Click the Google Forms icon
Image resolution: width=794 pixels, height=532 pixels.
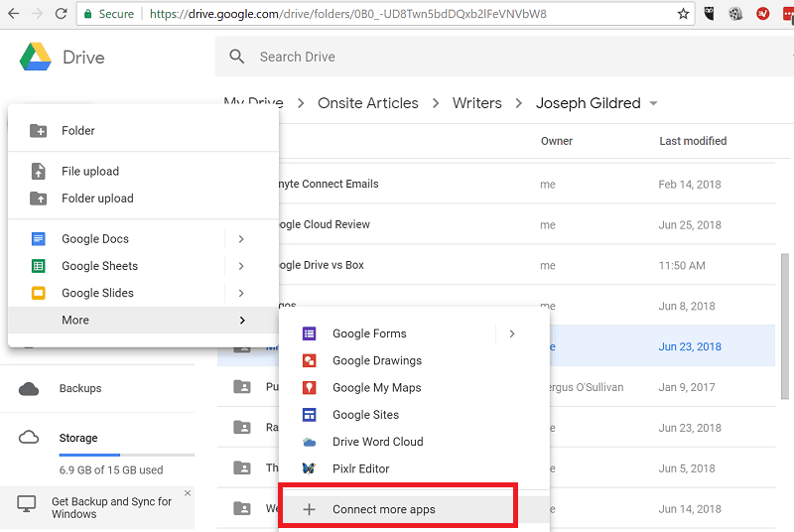point(309,333)
